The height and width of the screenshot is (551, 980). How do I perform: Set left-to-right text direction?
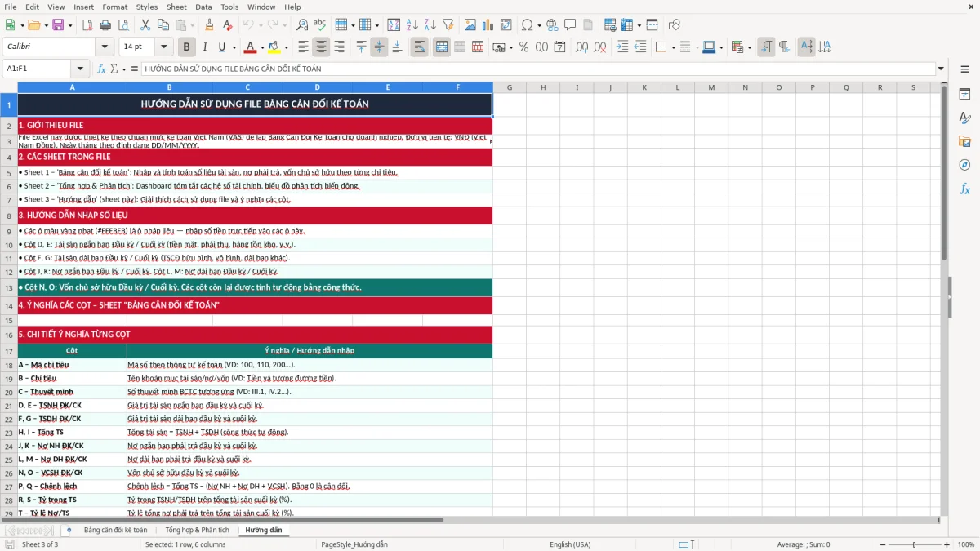pyautogui.click(x=766, y=47)
